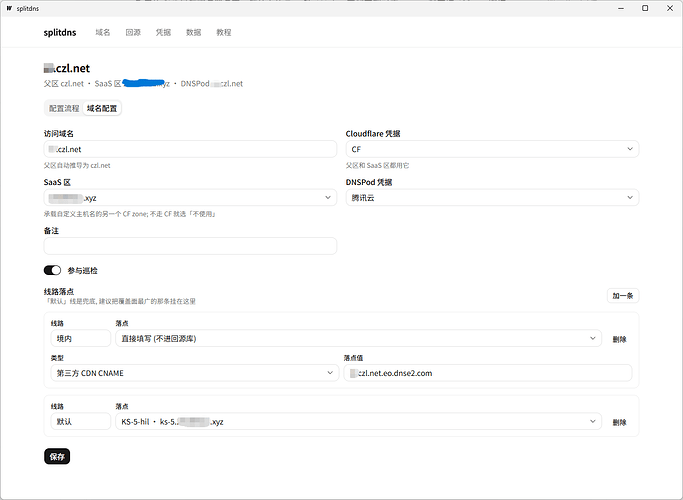
Task: Click the 加一条 button
Action: [623, 296]
